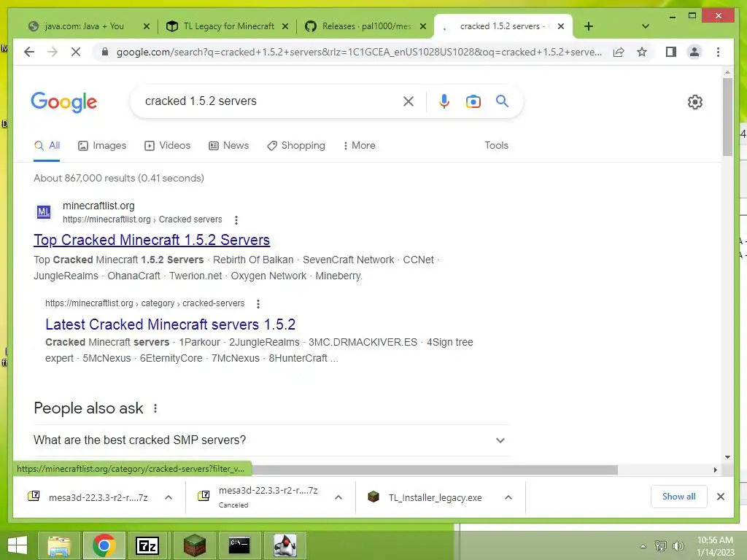
Task: Open Top Cracked Minecraft 1.5.2 Servers link
Action: pos(152,239)
